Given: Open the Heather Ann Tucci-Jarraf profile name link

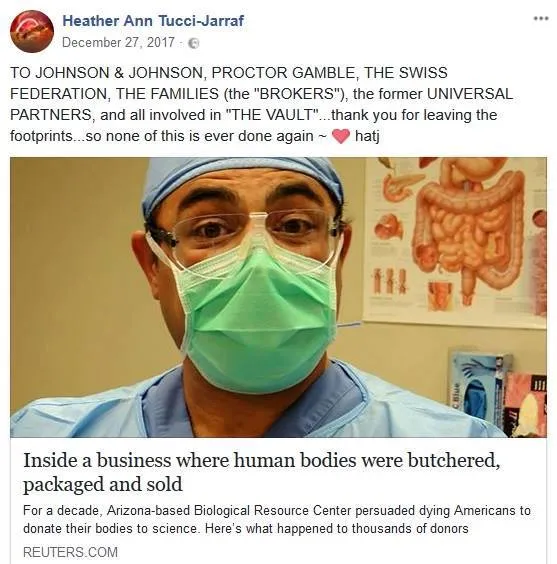Looking at the screenshot, I should click(153, 21).
